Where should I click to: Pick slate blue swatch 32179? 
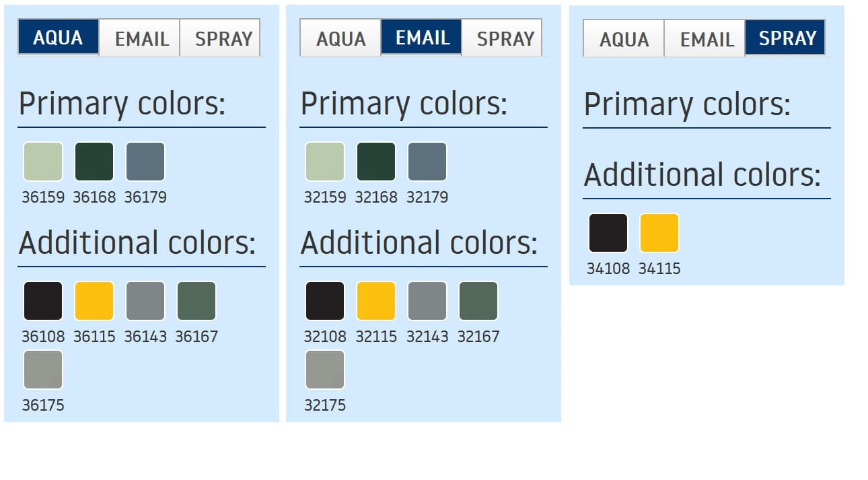(x=427, y=162)
